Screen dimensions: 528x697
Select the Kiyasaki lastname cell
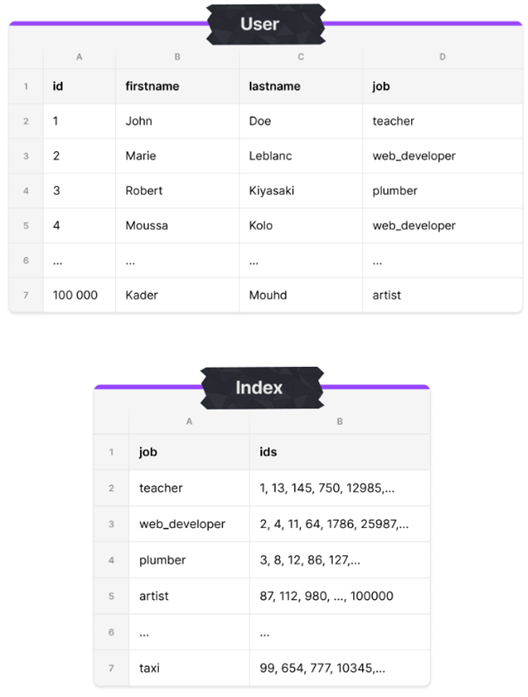pos(301,191)
